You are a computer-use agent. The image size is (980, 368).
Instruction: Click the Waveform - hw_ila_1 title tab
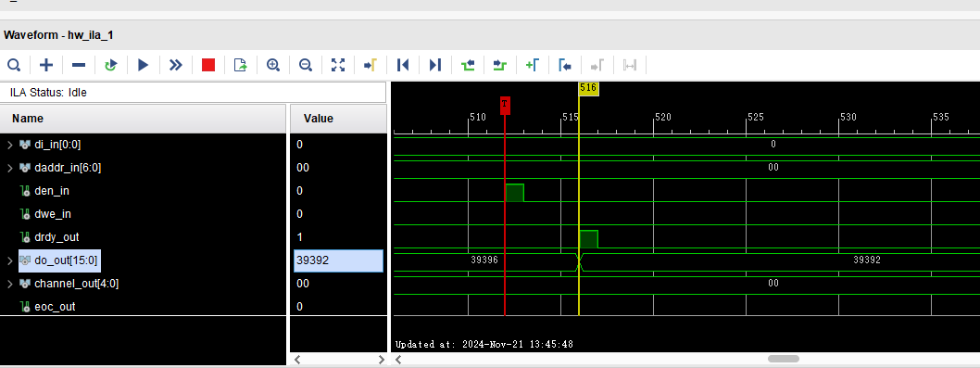(x=58, y=35)
